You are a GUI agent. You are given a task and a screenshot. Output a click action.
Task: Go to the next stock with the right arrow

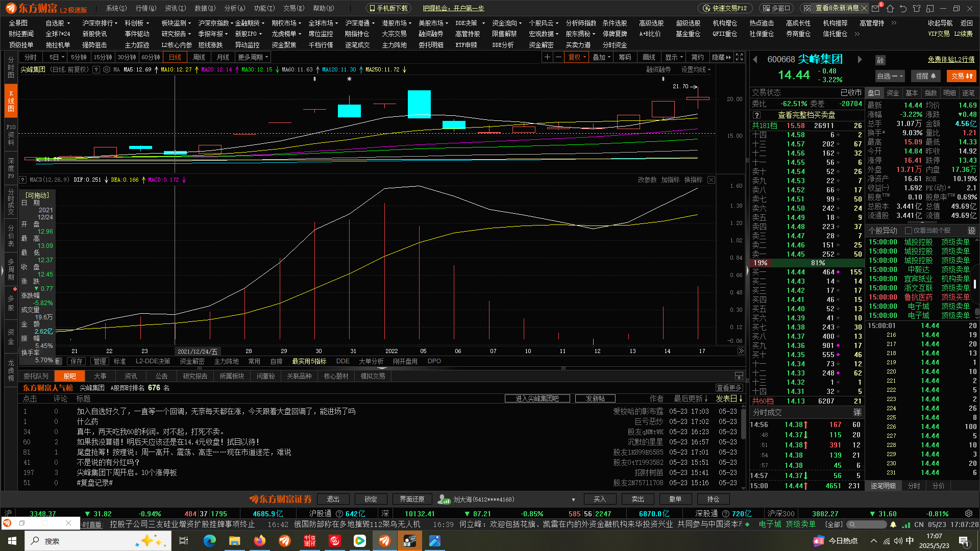tap(860, 60)
